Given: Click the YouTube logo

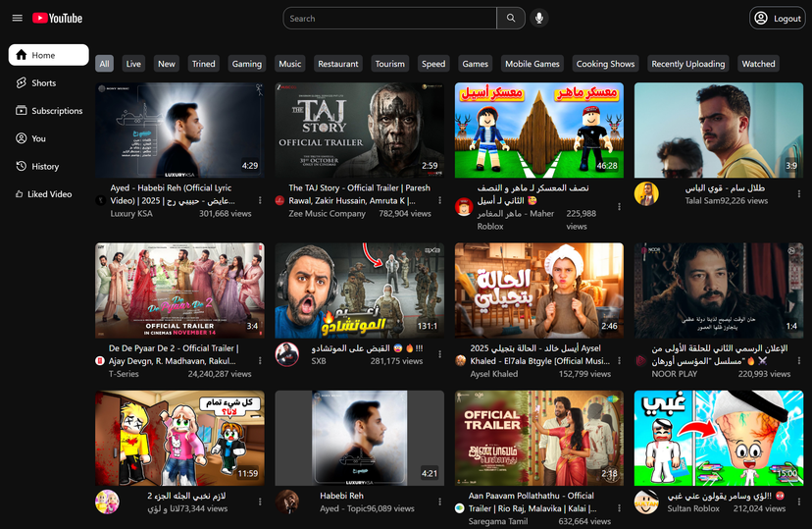Looking at the screenshot, I should click(x=57, y=18).
